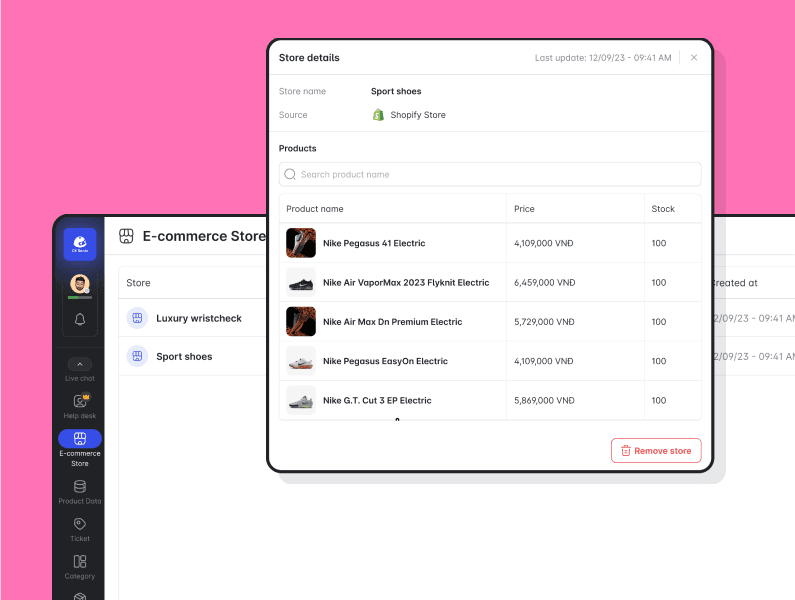The height and width of the screenshot is (600, 795).
Task: Open Category section in sidebar
Action: pyautogui.click(x=80, y=567)
